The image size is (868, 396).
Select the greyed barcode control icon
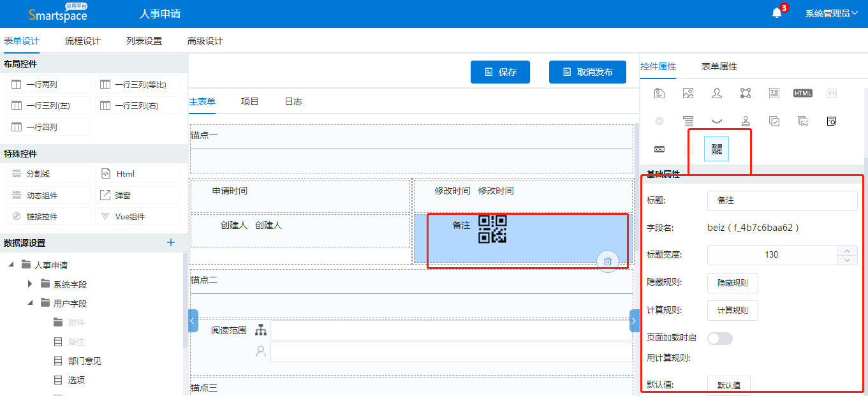click(x=832, y=93)
